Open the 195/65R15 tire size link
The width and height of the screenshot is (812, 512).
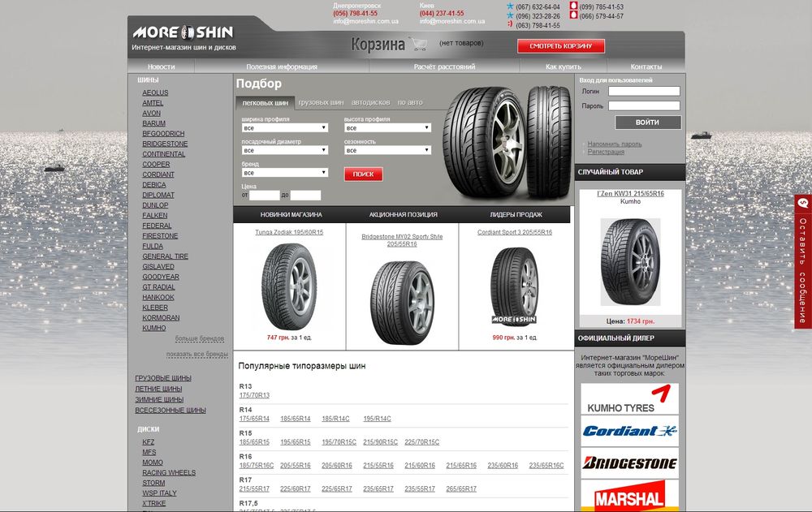pyautogui.click(x=296, y=442)
